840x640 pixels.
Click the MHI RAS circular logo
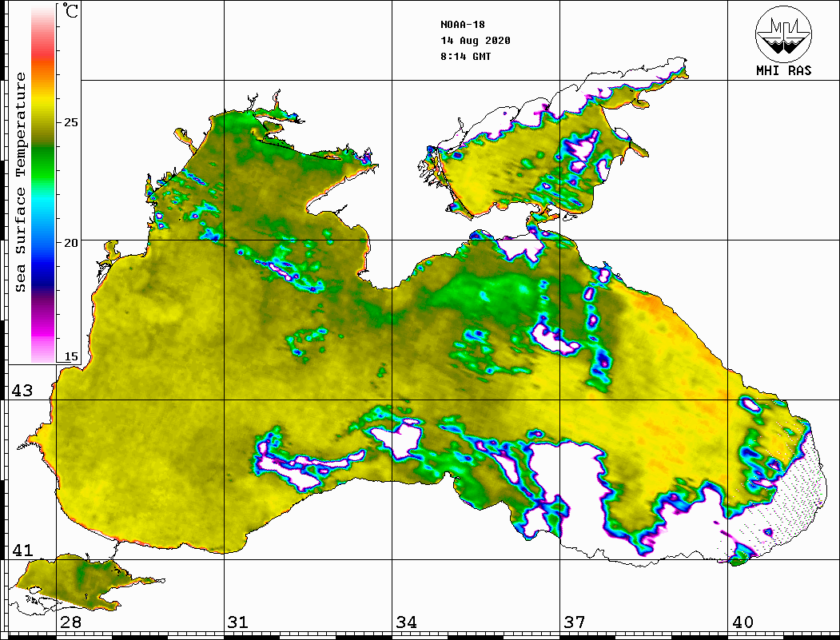[x=783, y=34]
